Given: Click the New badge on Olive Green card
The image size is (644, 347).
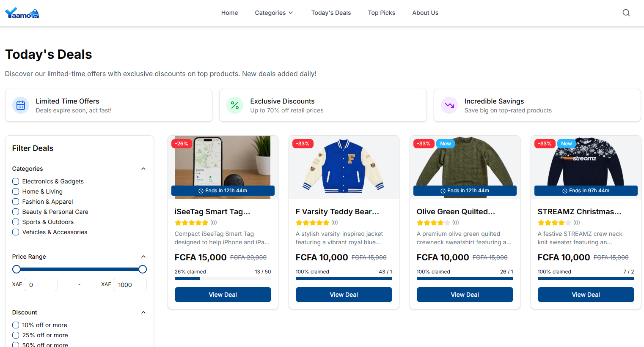Looking at the screenshot, I should [x=446, y=144].
